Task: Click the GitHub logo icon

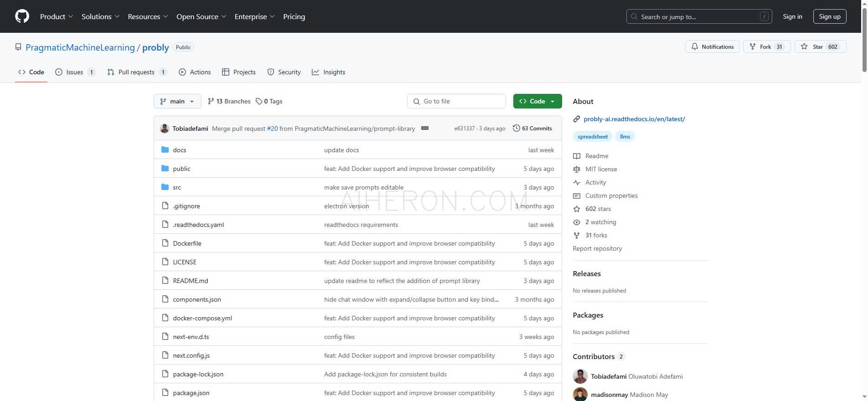Action: [22, 16]
